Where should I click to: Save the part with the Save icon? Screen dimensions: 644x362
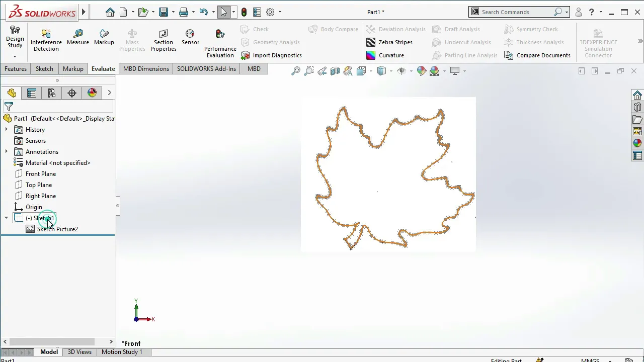[164, 12]
